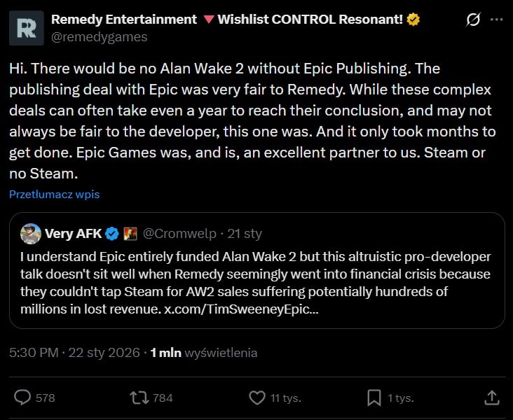Open the Very AFK avatar in quoted post
The width and height of the screenshot is (513, 420).
(x=30, y=233)
